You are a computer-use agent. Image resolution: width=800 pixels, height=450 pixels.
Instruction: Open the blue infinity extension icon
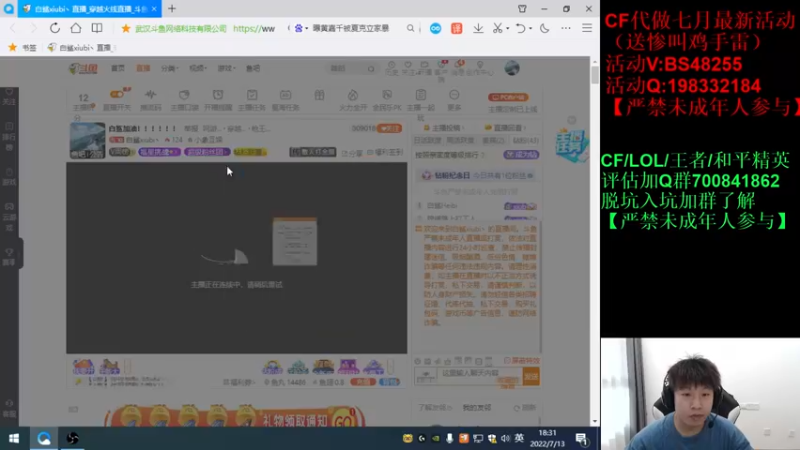435,29
